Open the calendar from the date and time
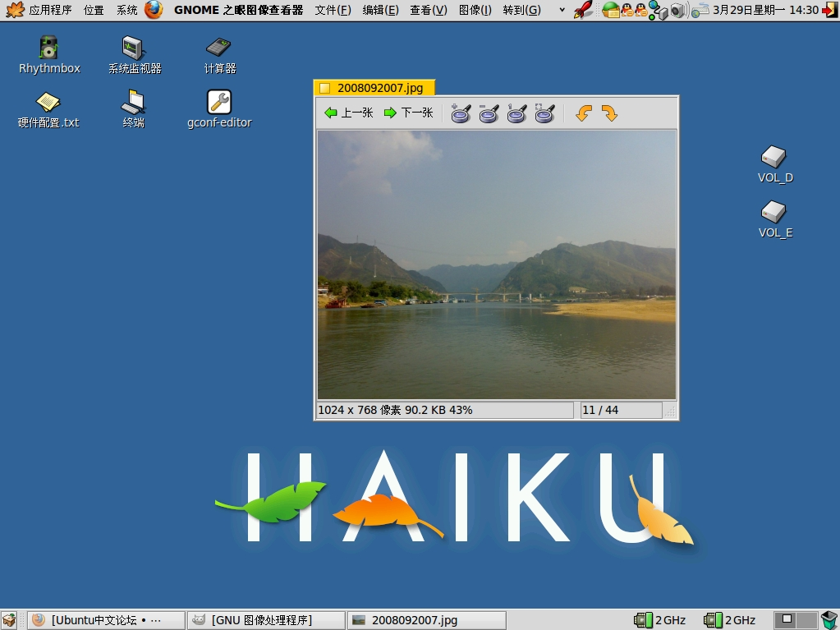Image resolution: width=840 pixels, height=630 pixels. pos(765,10)
